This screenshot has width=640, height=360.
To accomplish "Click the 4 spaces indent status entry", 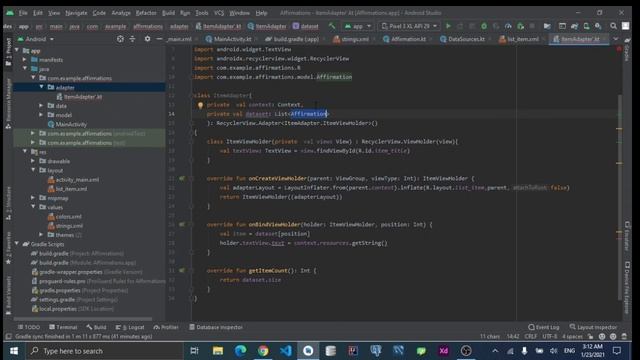I will (572, 336).
